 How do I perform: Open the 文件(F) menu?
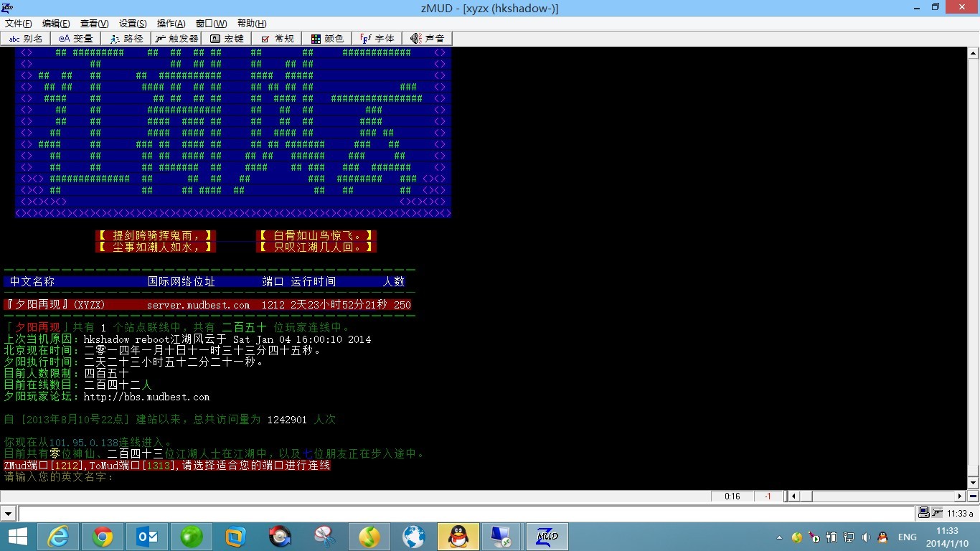click(18, 24)
